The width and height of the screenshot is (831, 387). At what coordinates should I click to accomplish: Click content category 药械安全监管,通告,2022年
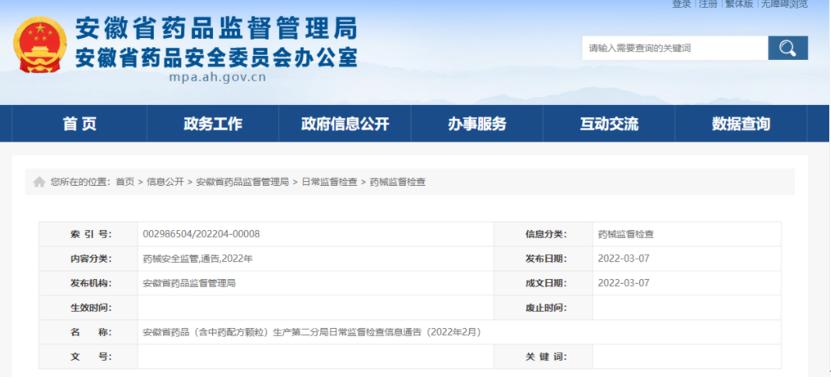click(x=198, y=259)
